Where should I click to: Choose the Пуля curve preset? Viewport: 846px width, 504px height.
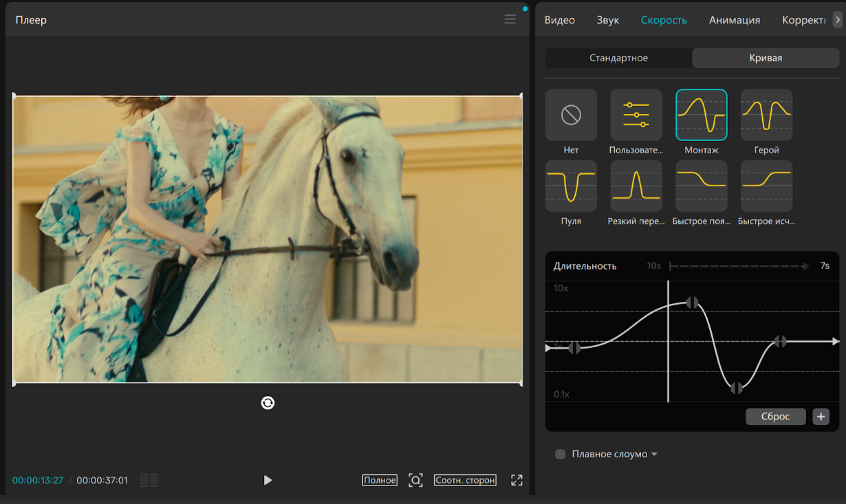pos(571,186)
